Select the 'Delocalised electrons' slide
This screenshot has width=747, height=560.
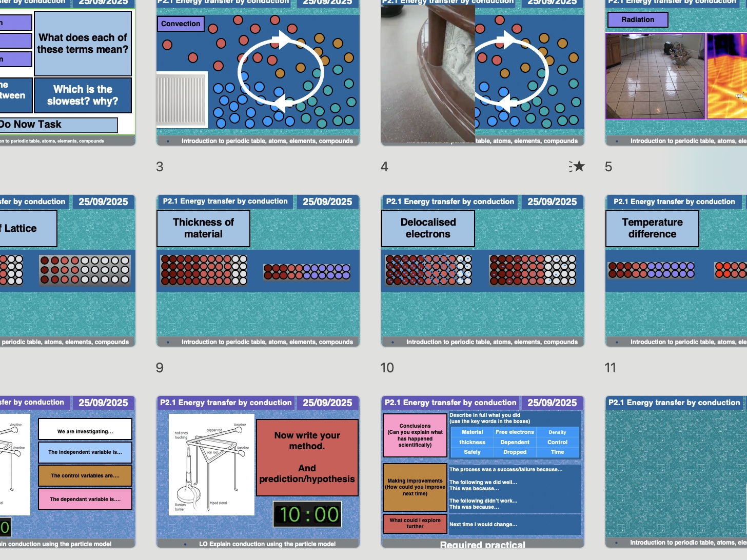(482, 270)
